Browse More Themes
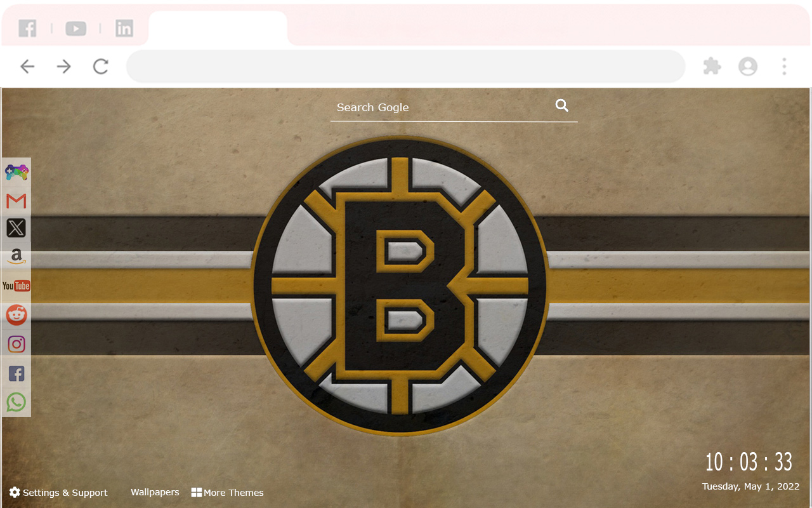812x508 pixels. [x=227, y=492]
